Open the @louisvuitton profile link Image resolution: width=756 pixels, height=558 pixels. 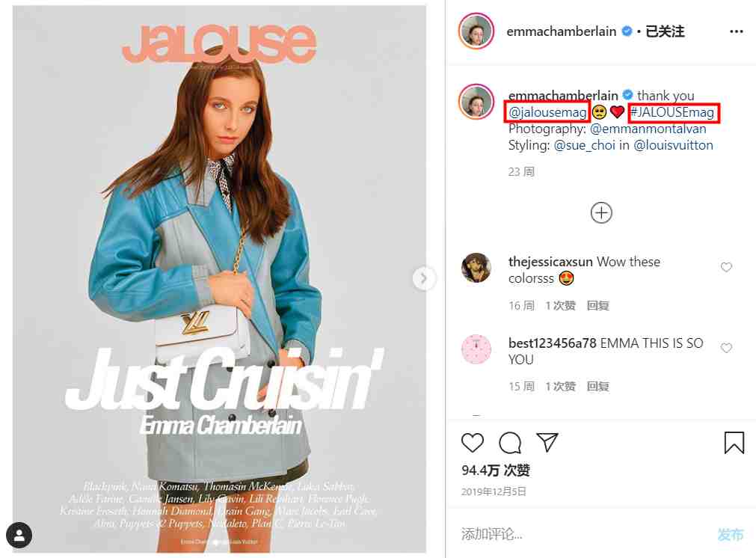pos(673,145)
